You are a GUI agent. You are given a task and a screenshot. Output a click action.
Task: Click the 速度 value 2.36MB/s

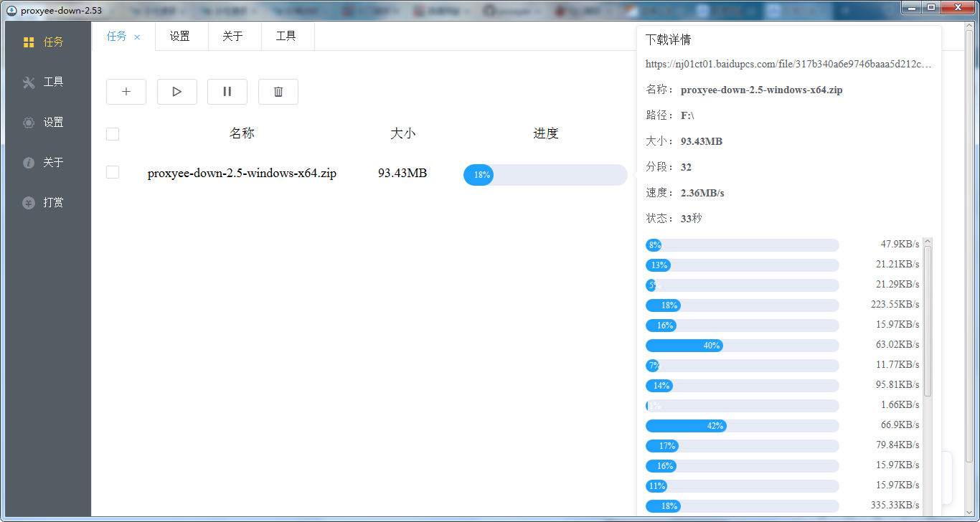(702, 193)
